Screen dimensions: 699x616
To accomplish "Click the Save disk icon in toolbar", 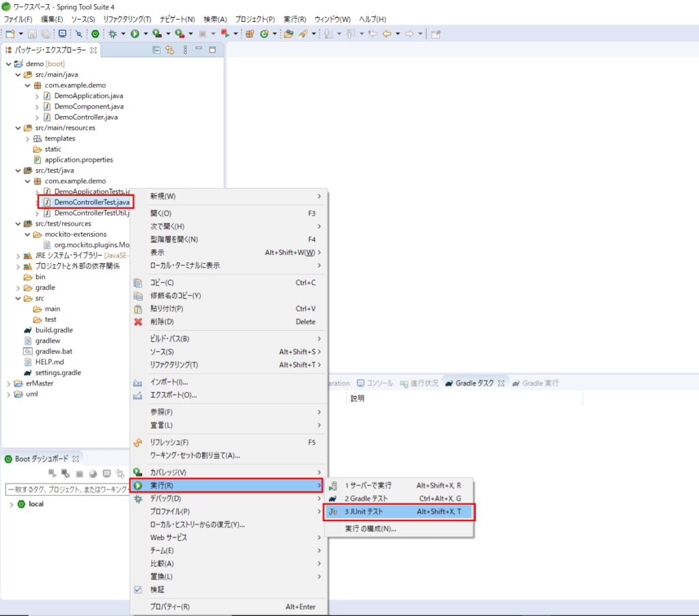I will point(31,33).
